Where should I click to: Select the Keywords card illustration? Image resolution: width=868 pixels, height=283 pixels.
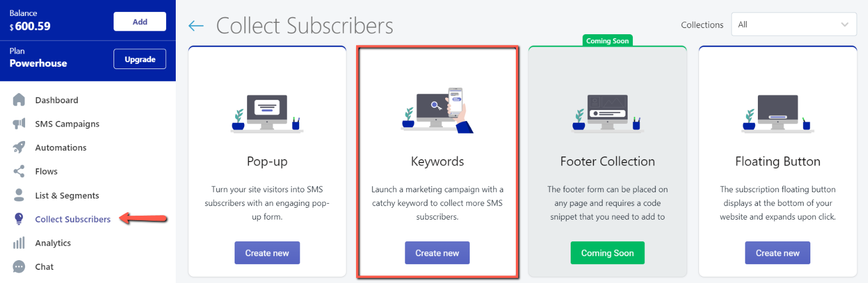tap(438, 110)
